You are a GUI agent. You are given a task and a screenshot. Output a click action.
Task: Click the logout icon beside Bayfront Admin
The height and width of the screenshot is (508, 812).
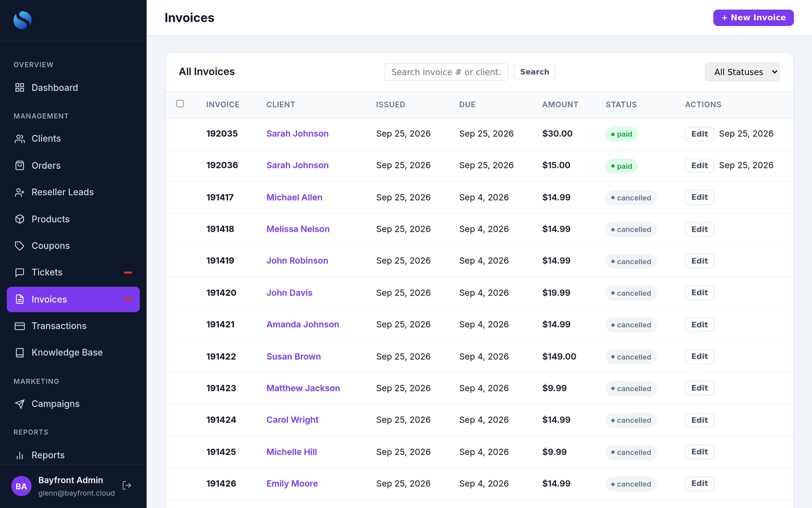127,486
